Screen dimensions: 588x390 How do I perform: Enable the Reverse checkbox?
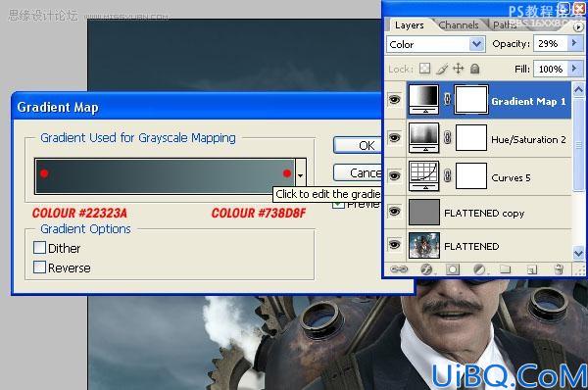(x=39, y=267)
